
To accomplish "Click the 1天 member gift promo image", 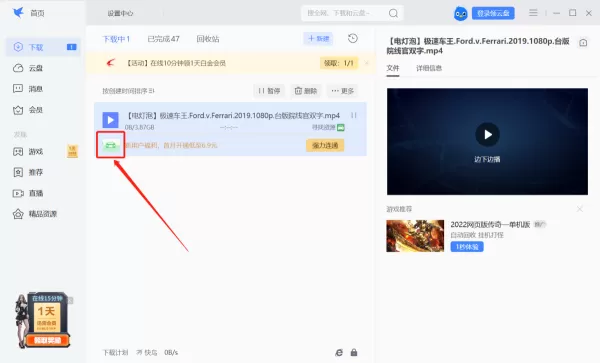I will [x=43, y=320].
